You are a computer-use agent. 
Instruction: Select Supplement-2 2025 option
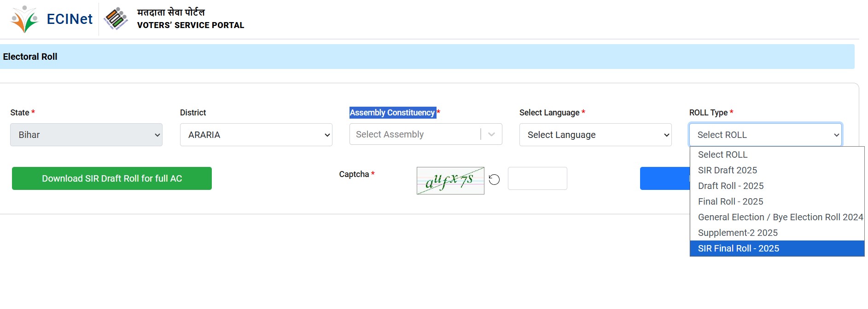point(737,233)
